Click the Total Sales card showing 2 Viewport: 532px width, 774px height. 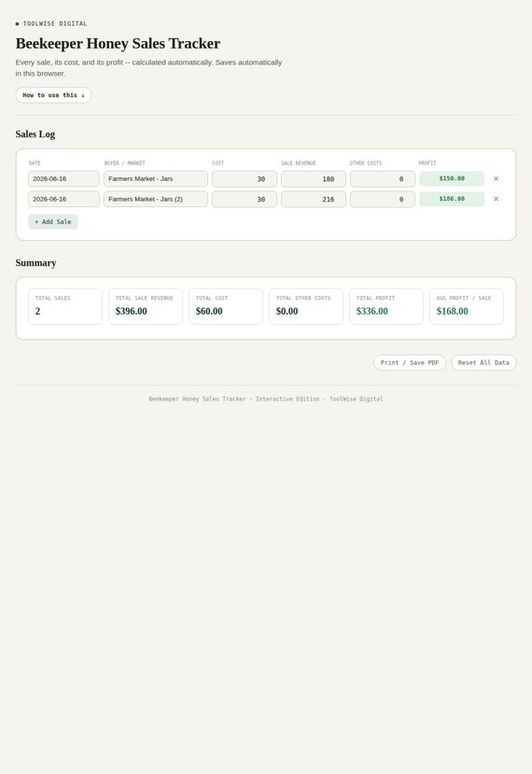point(65,306)
